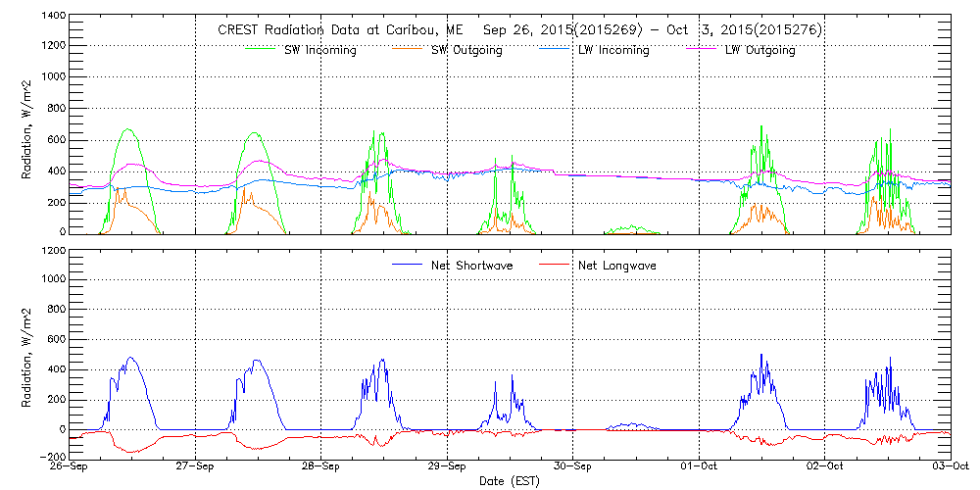Screen dimensions: 980x490
Task: Select the LW Outgoing legend entry
Action: [x=759, y=50]
